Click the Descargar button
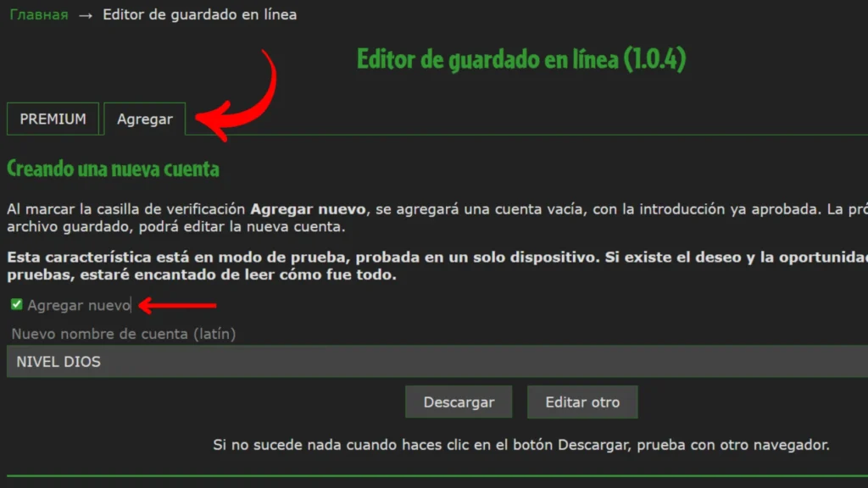868x488 pixels. pyautogui.click(x=459, y=402)
